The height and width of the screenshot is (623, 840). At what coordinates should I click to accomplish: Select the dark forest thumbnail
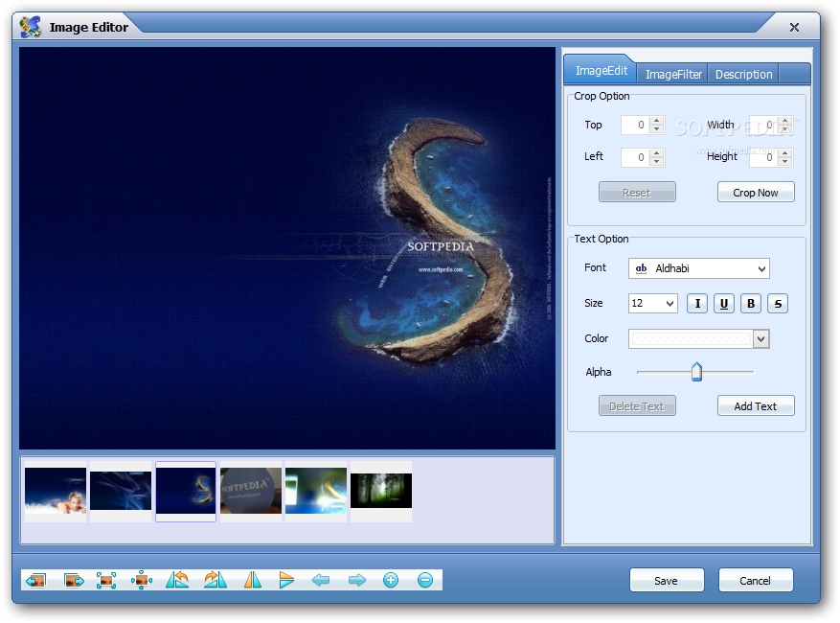(x=381, y=491)
